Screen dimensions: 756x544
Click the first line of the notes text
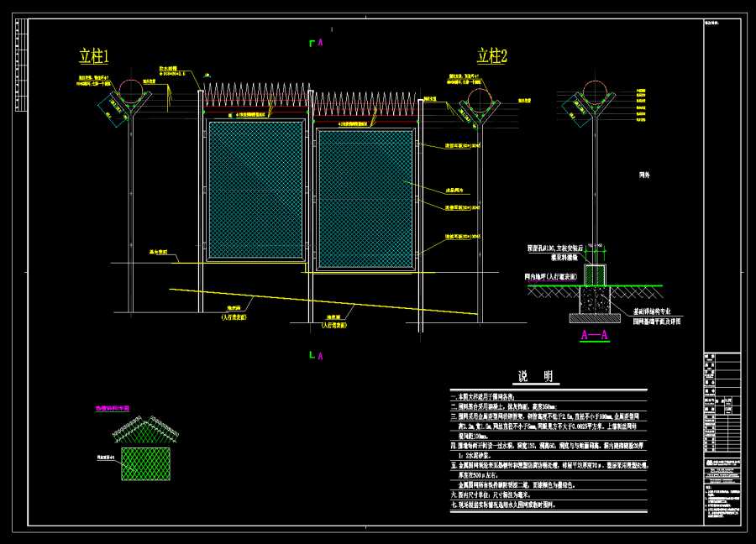point(488,396)
